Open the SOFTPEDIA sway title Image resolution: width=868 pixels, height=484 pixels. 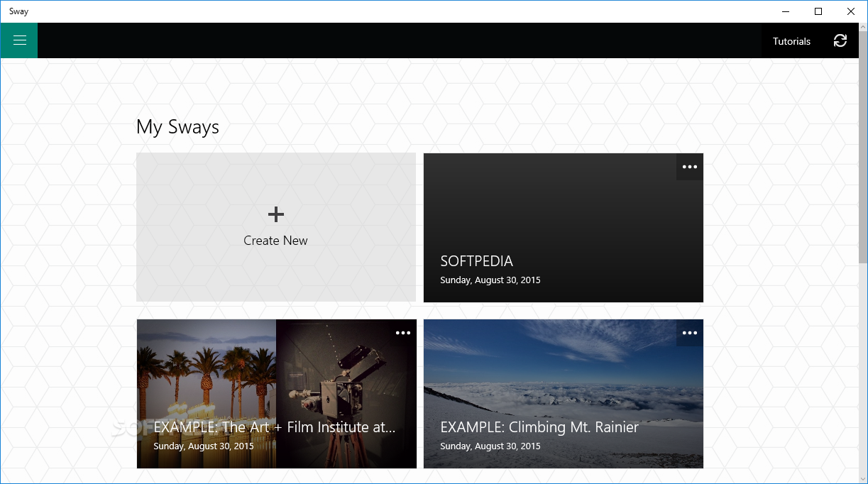[x=476, y=261]
